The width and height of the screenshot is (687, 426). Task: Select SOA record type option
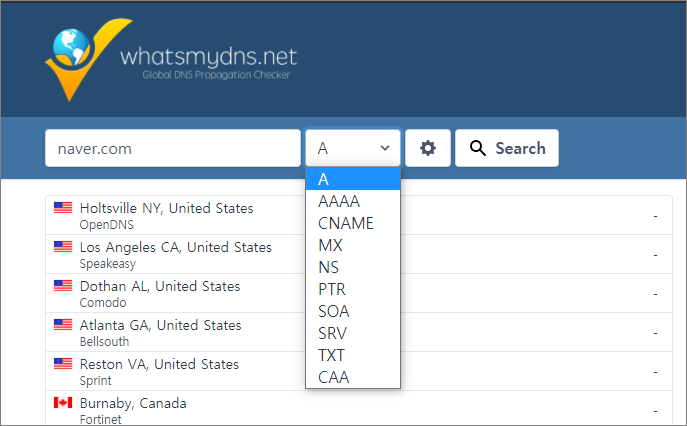coord(353,311)
